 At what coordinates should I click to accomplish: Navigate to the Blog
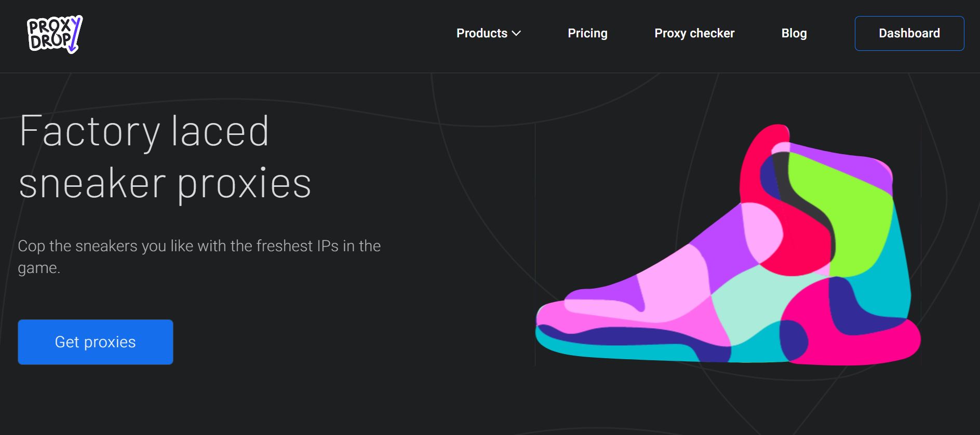pos(794,33)
